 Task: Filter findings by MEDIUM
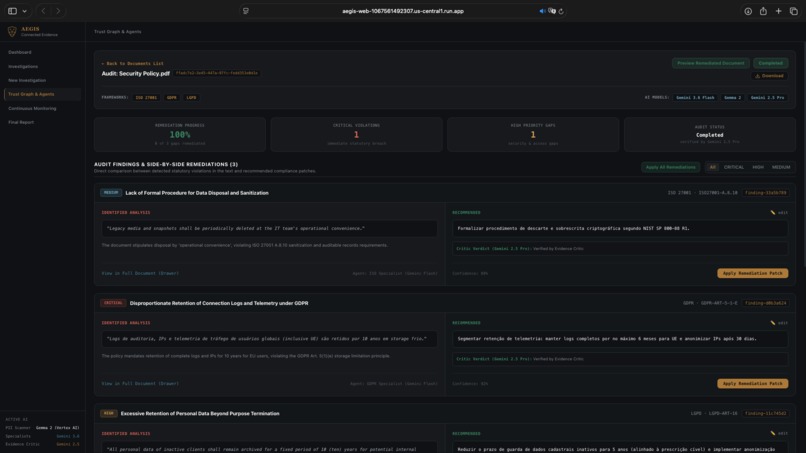[781, 167]
